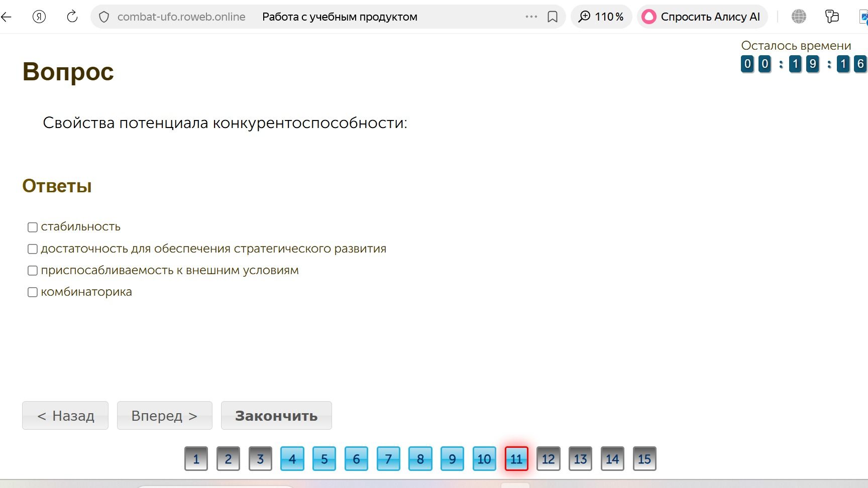The height and width of the screenshot is (488, 868).
Task: Click the collections icon in toolbar
Action: click(832, 17)
